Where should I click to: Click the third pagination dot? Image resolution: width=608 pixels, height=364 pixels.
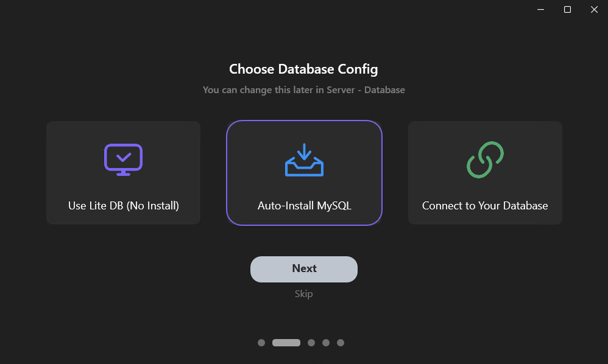[x=311, y=343]
